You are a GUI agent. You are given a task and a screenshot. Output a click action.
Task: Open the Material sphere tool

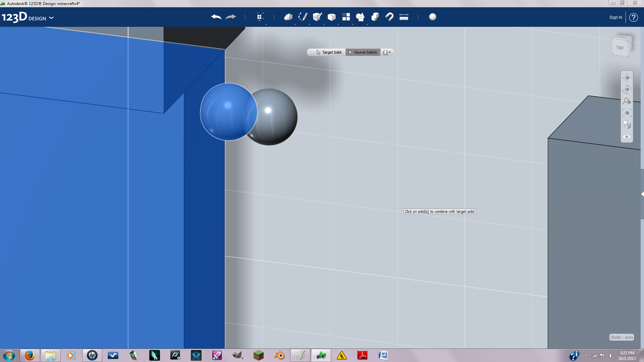433,17
